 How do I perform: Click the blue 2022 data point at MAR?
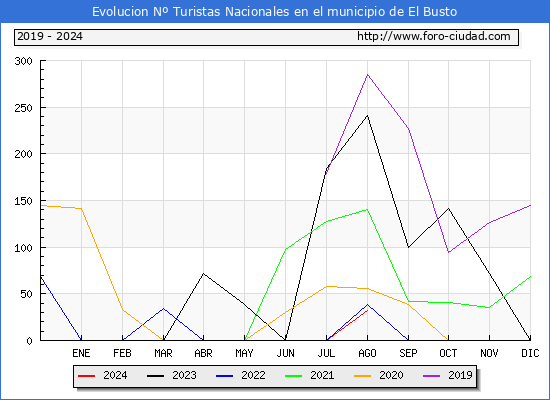163,308
